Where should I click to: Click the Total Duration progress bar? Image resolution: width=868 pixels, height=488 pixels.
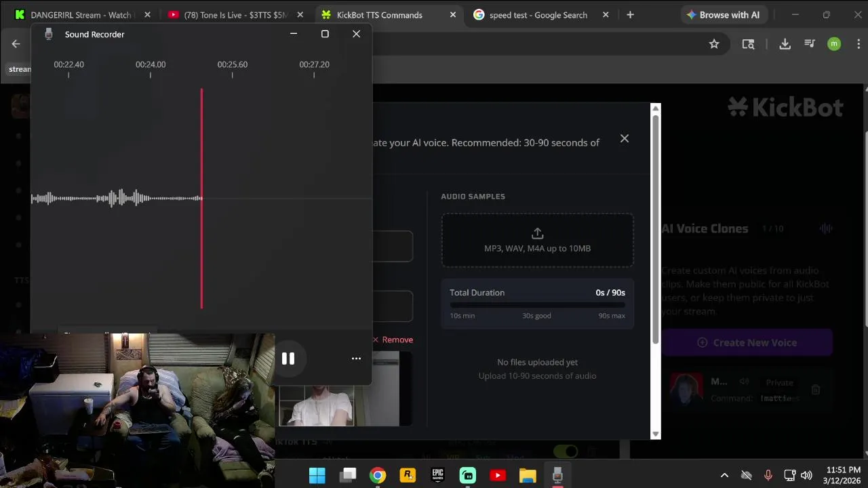(x=537, y=305)
